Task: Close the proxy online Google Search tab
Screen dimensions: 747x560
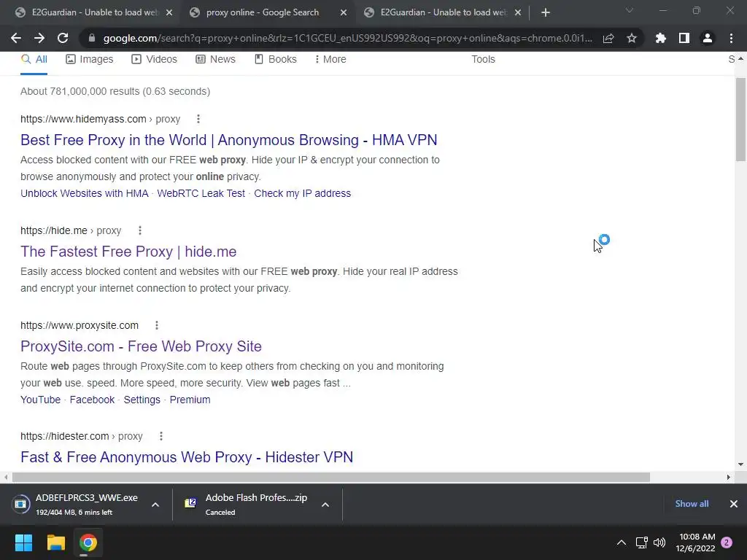Action: (x=344, y=12)
